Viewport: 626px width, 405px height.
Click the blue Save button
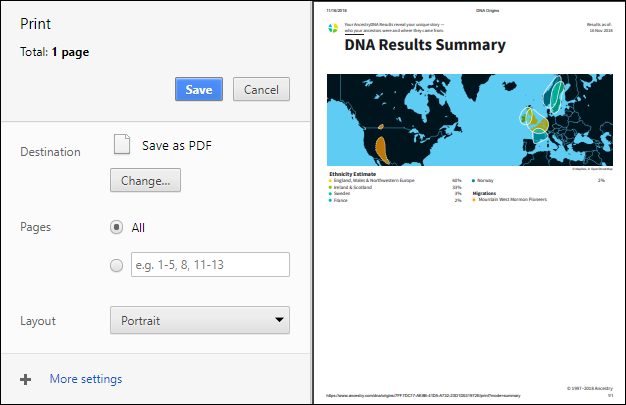pos(198,89)
